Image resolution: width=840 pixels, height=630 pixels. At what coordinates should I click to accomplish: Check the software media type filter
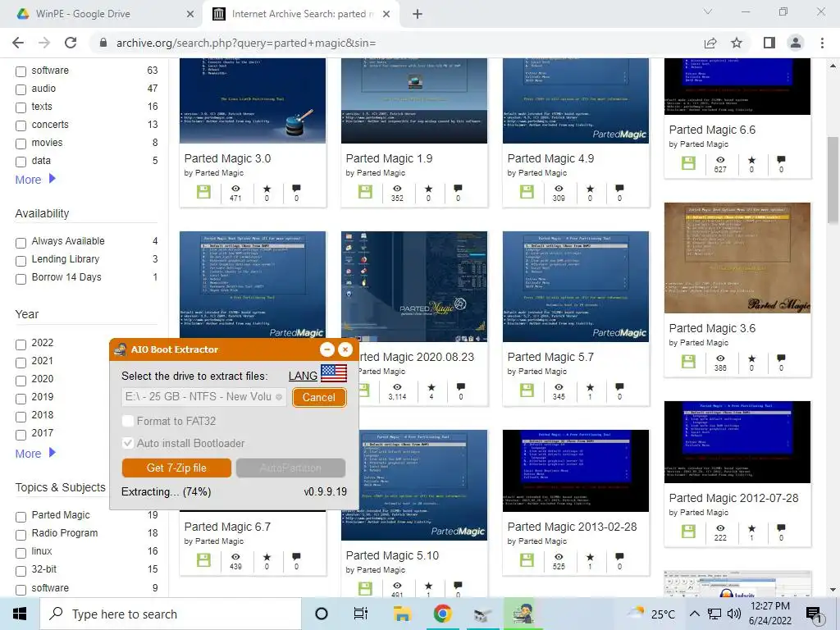21,71
